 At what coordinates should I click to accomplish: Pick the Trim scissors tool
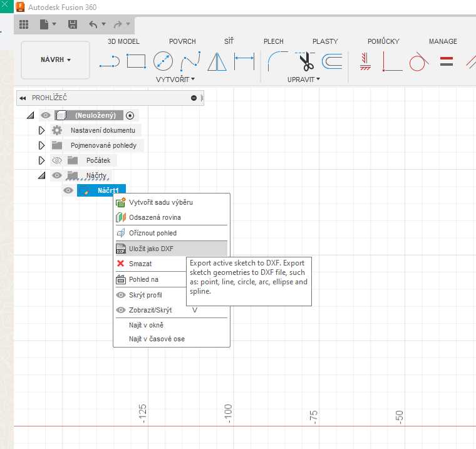pos(306,61)
